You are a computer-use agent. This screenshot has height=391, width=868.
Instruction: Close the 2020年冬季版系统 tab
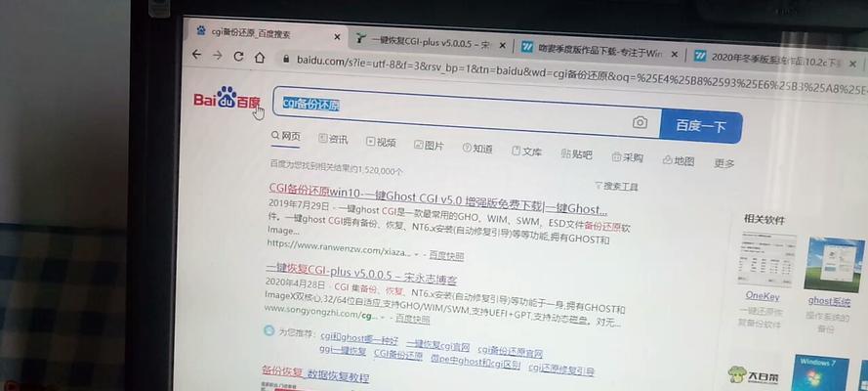pyautogui.click(x=852, y=64)
